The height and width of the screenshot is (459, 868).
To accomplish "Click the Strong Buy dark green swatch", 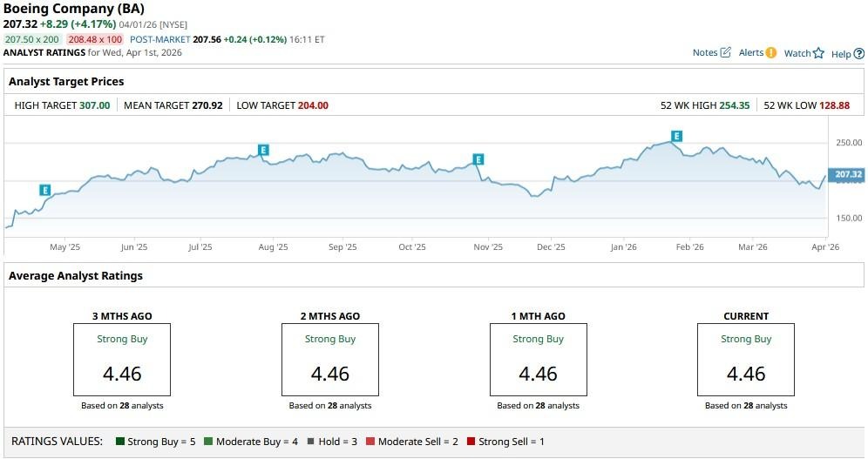I will click(x=120, y=442).
